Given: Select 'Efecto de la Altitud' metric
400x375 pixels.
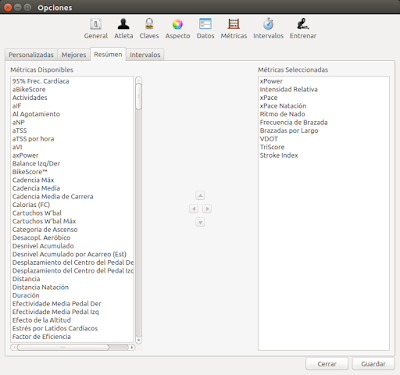Looking at the screenshot, I should pos(72,320).
